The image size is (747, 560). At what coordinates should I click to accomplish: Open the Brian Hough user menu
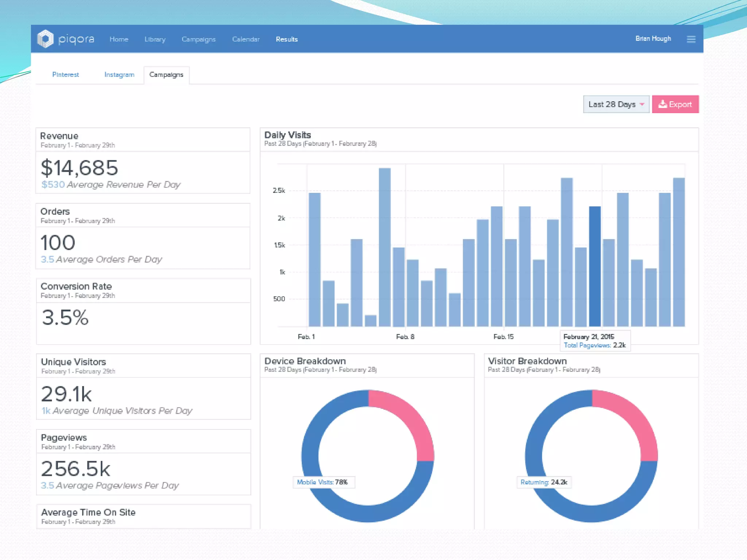point(653,39)
